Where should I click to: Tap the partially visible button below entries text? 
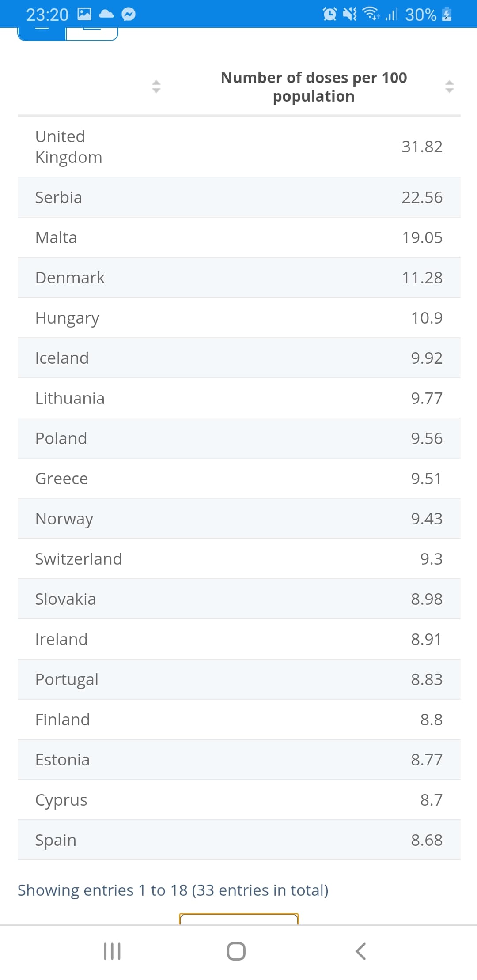239,919
